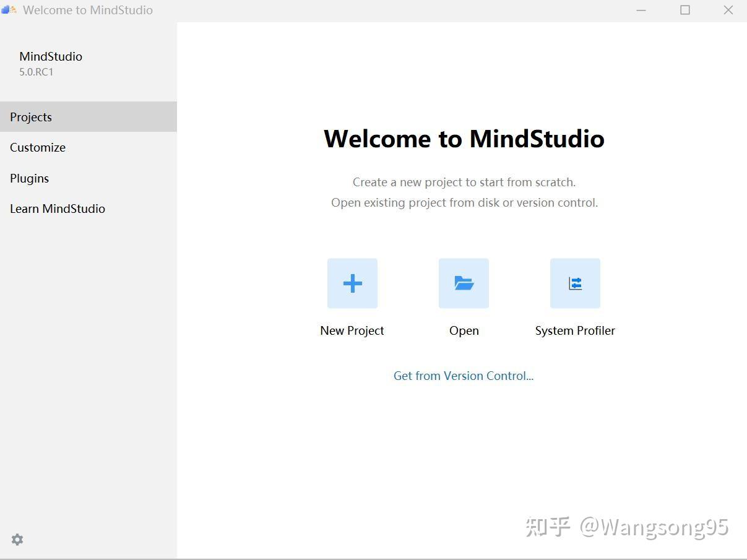Click the New Project plus icon
This screenshot has height=560, width=747.
(x=352, y=283)
